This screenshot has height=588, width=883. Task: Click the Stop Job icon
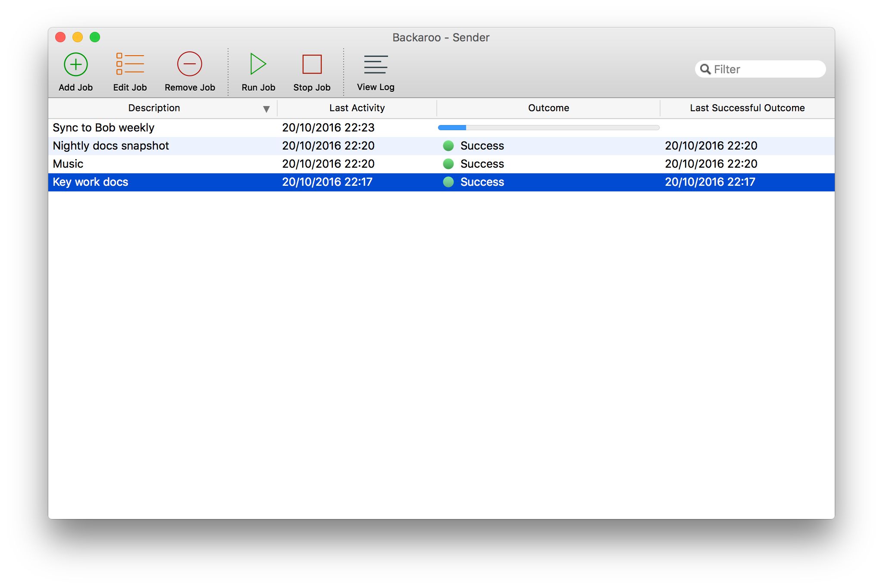point(311,64)
